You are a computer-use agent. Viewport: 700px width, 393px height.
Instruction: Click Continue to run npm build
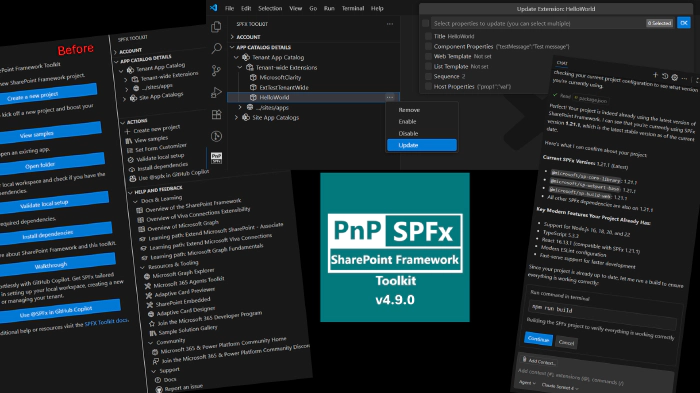click(538, 339)
